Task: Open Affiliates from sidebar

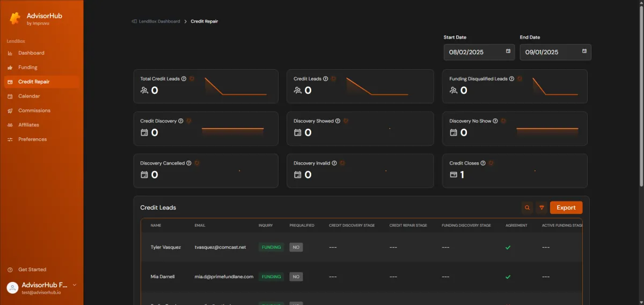Action: (41, 125)
